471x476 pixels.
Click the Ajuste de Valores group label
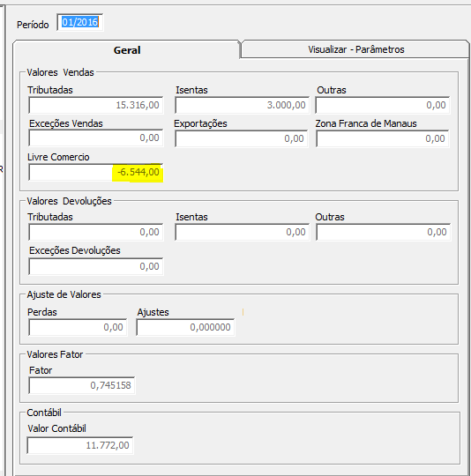coord(64,294)
